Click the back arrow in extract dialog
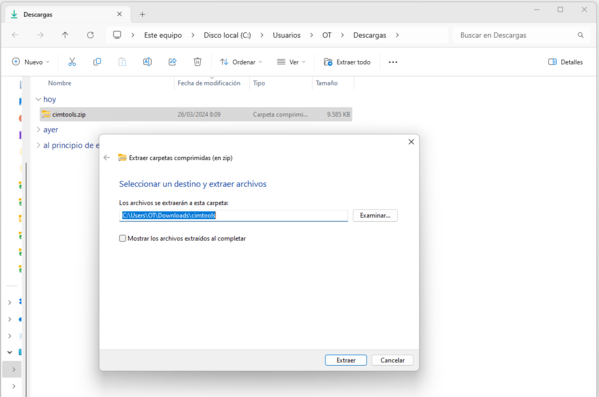The height and width of the screenshot is (397, 599). pyautogui.click(x=107, y=157)
